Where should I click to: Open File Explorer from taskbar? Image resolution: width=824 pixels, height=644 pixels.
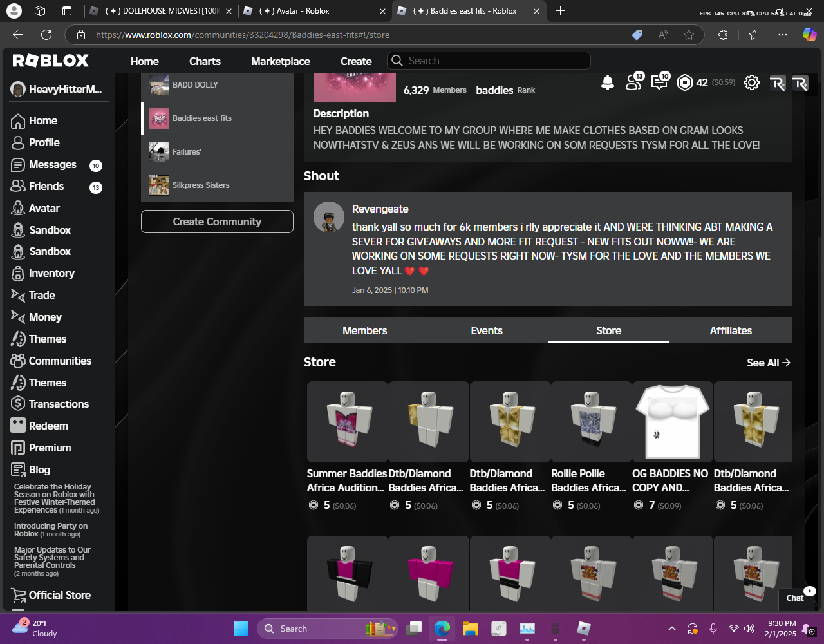(470, 629)
